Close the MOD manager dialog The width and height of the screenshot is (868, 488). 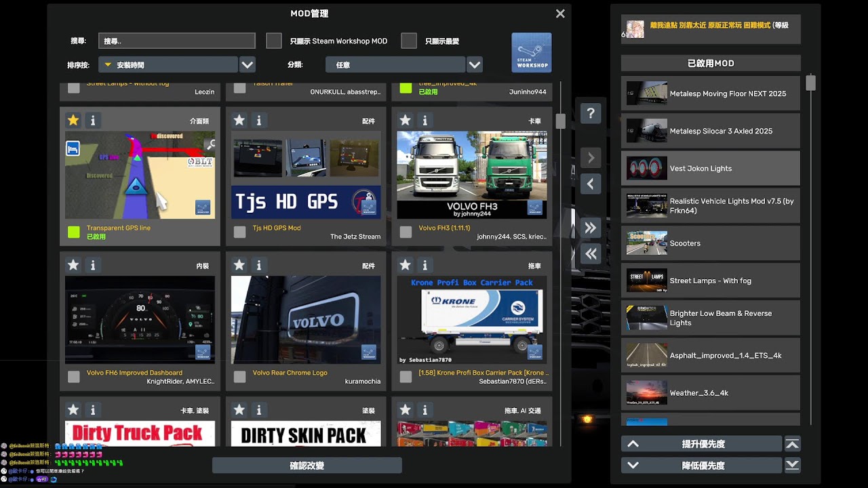pos(560,14)
